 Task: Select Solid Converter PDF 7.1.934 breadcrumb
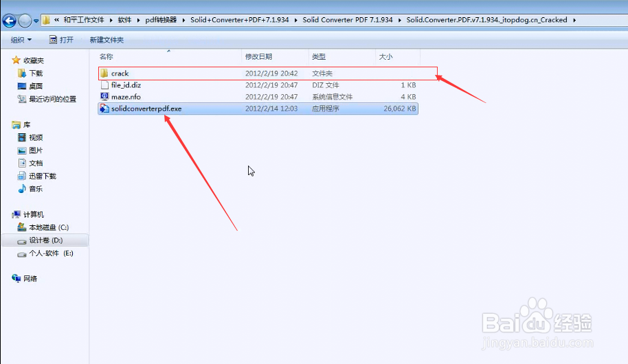pos(348,20)
